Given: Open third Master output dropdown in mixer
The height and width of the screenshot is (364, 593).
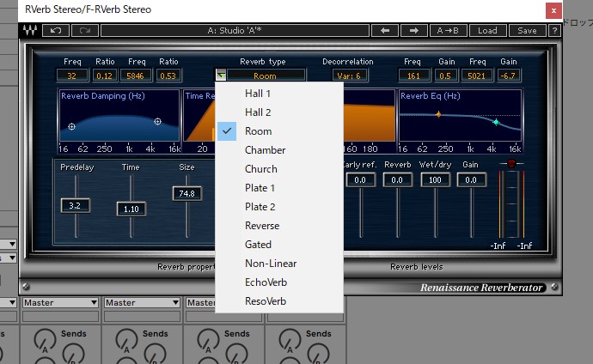Looking at the screenshot, I should click(x=200, y=302).
